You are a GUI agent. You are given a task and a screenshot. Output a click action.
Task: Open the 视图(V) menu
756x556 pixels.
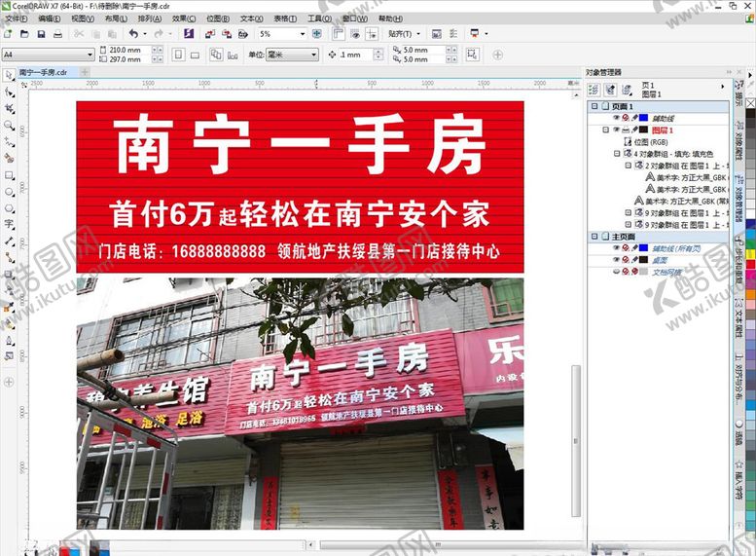click(83, 19)
